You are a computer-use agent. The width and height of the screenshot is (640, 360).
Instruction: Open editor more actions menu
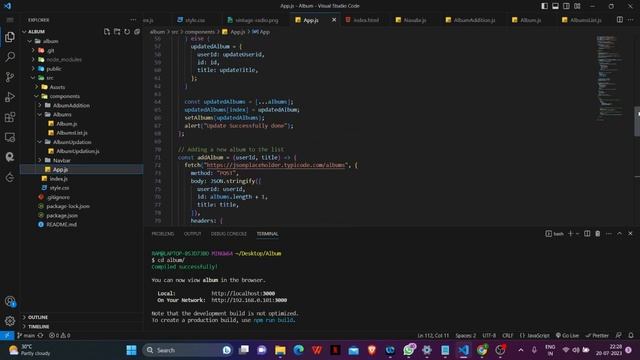point(631,20)
